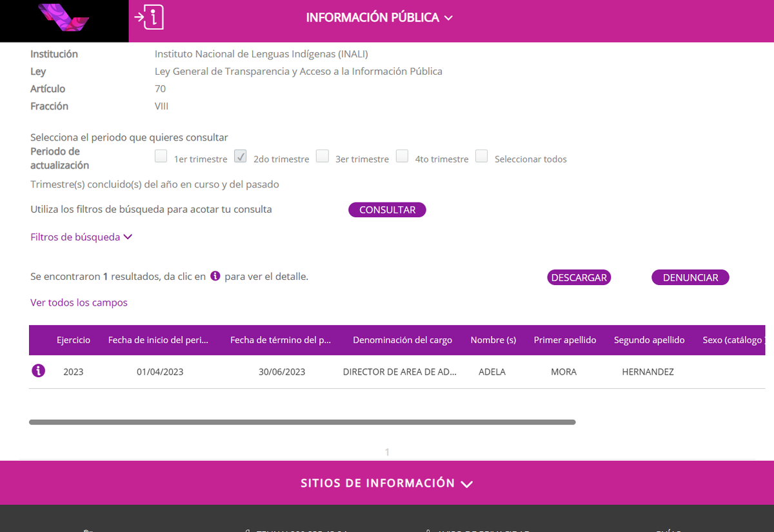Uncheck the 2do trimestre checkbox

(x=241, y=156)
